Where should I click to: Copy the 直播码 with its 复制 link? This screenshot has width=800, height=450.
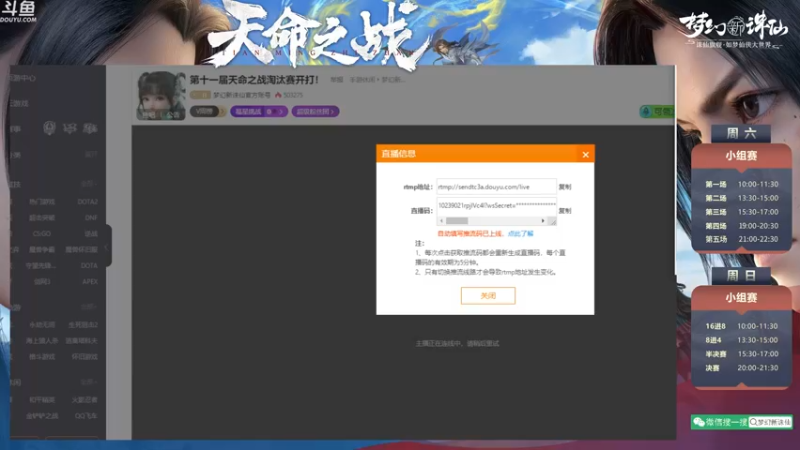[564, 211]
